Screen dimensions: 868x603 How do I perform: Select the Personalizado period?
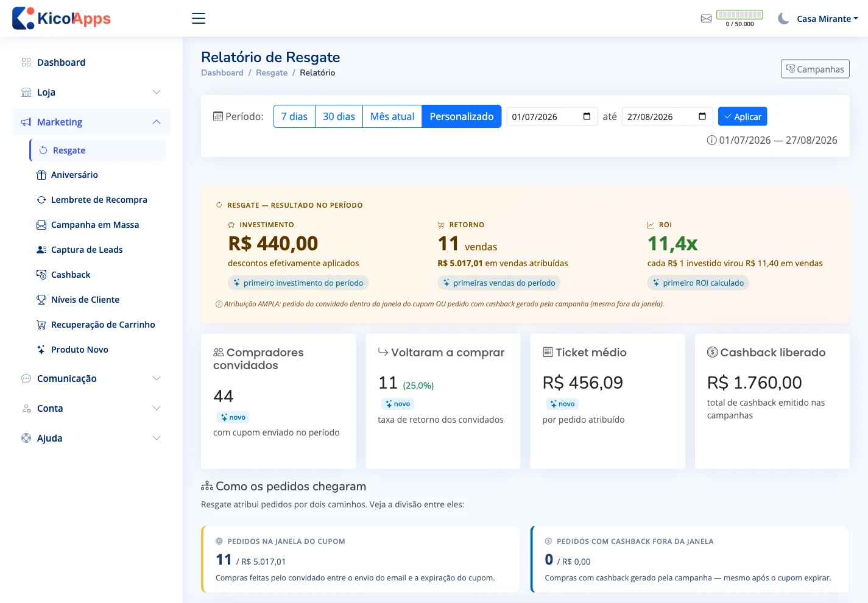pos(462,116)
